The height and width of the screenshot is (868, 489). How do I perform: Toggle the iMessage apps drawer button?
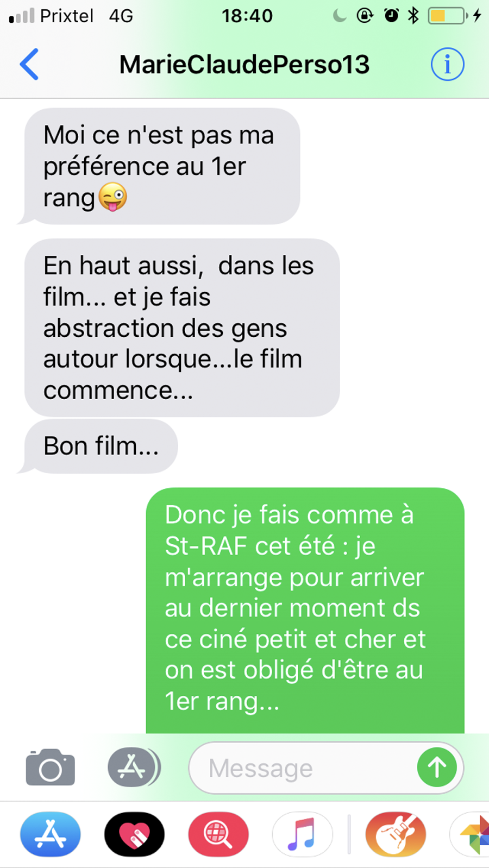pos(133,767)
